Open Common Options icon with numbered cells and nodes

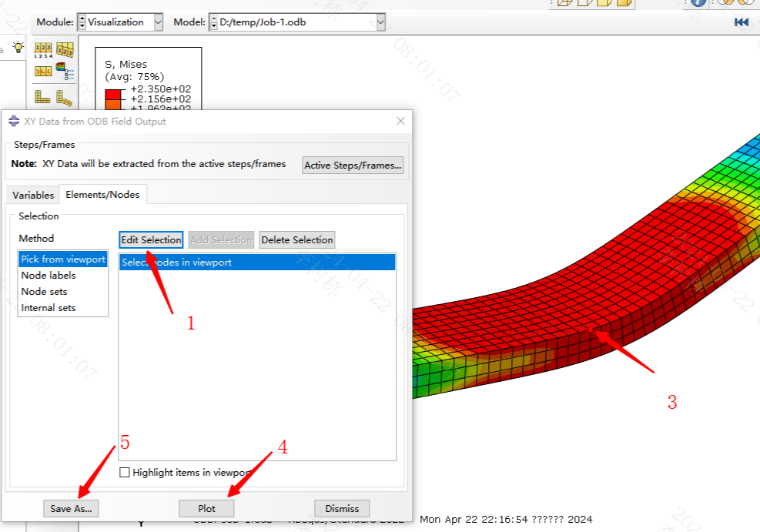pos(43,50)
